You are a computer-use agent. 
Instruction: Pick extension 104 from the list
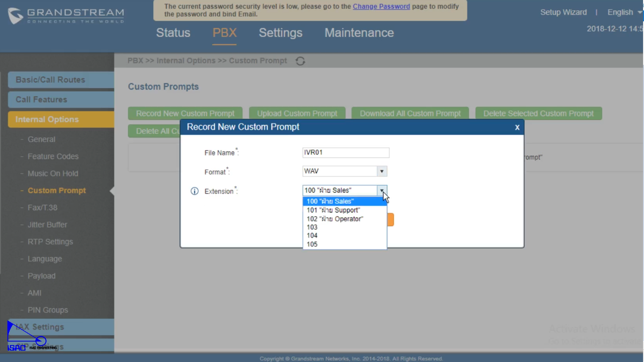(312, 236)
